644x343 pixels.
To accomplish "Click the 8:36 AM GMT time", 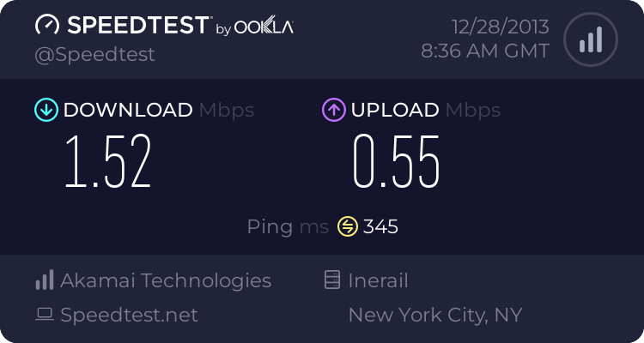I will [x=484, y=51].
